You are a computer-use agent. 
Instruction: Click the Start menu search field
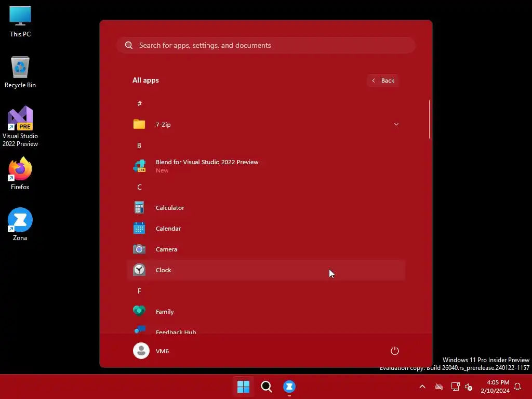(266, 45)
